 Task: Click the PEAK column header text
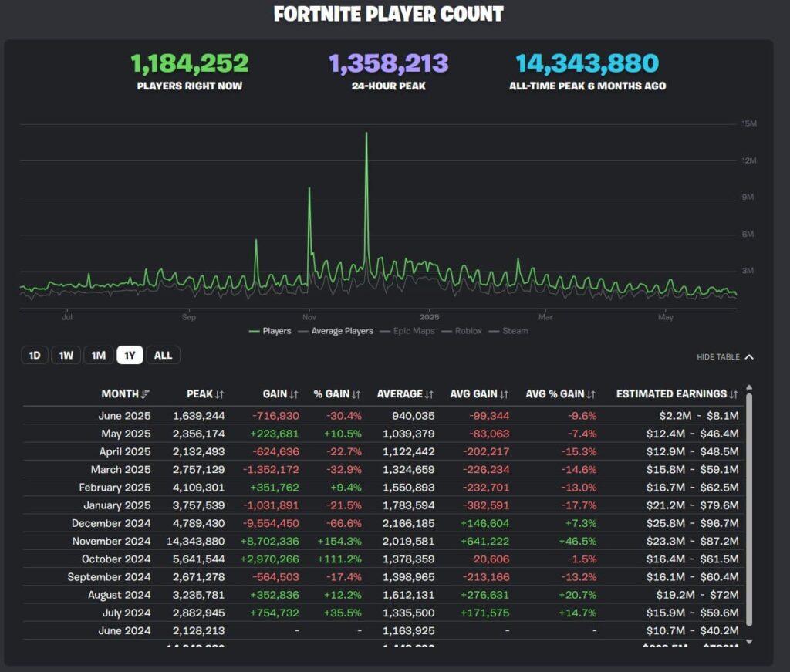point(200,394)
